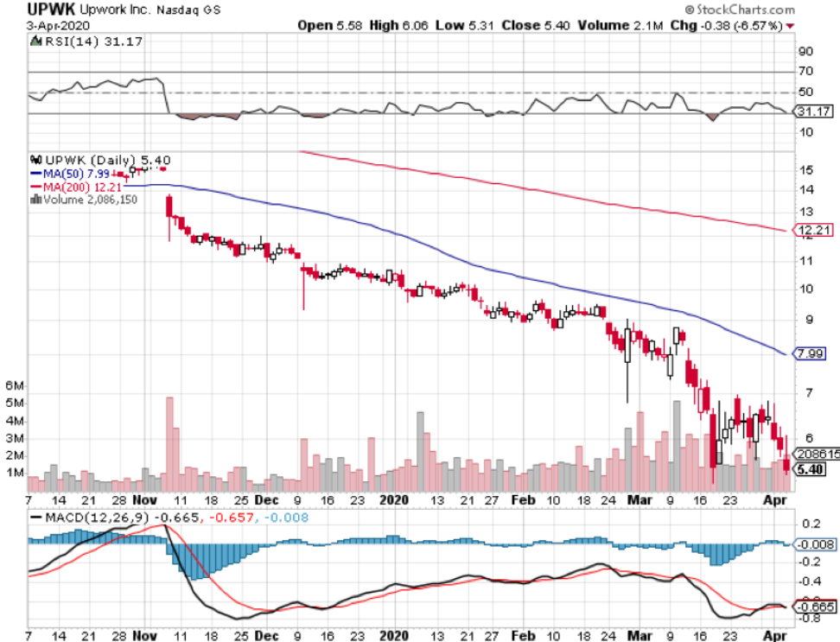This screenshot has height=642, width=840.
Task: Click the 208615 volume value tag
Action: [x=817, y=454]
